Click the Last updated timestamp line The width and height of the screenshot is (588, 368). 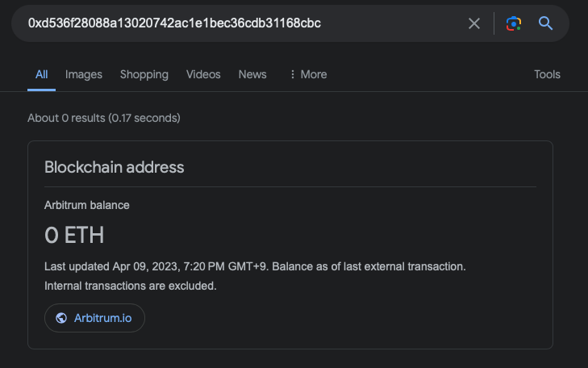(x=255, y=266)
